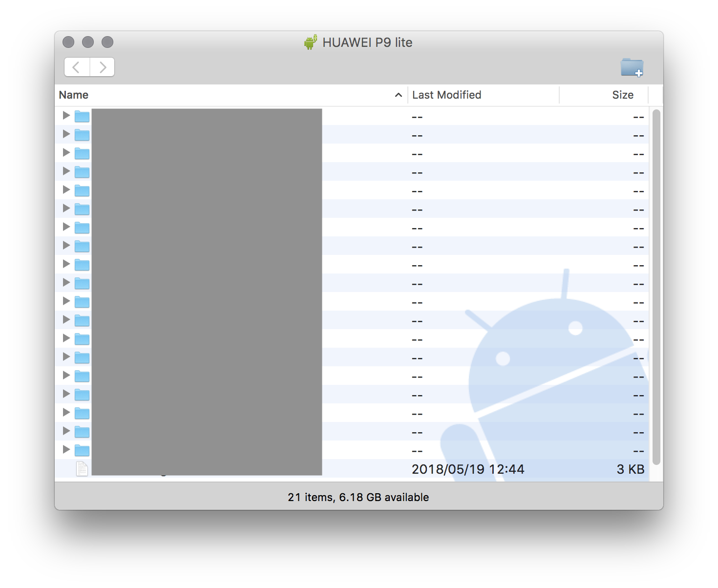Go forward using the right arrow button

pos(102,67)
